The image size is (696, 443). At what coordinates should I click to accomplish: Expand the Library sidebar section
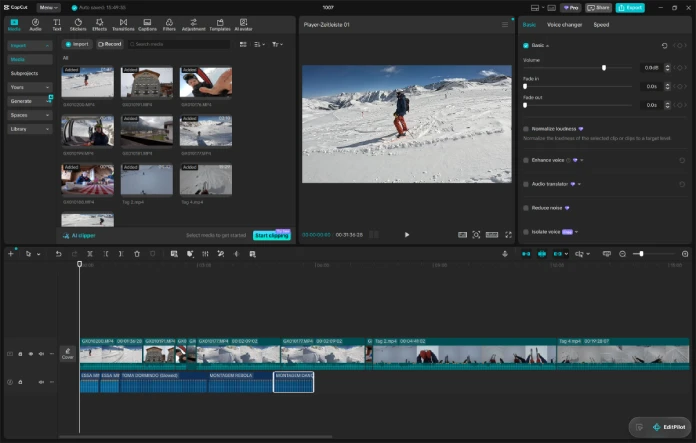click(x=30, y=129)
